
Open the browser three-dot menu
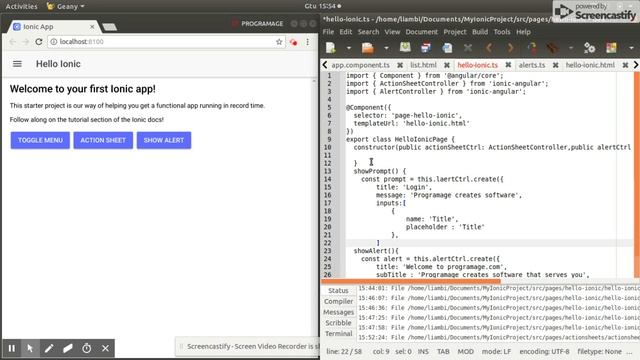pyautogui.click(x=307, y=42)
